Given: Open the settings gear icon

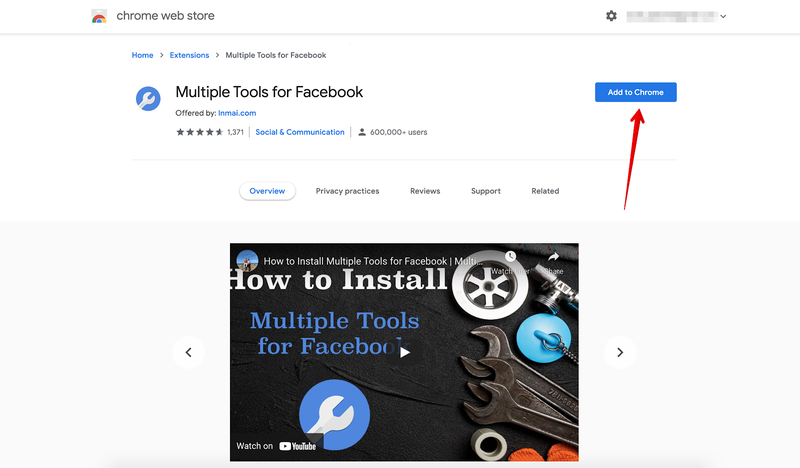Looking at the screenshot, I should point(611,16).
